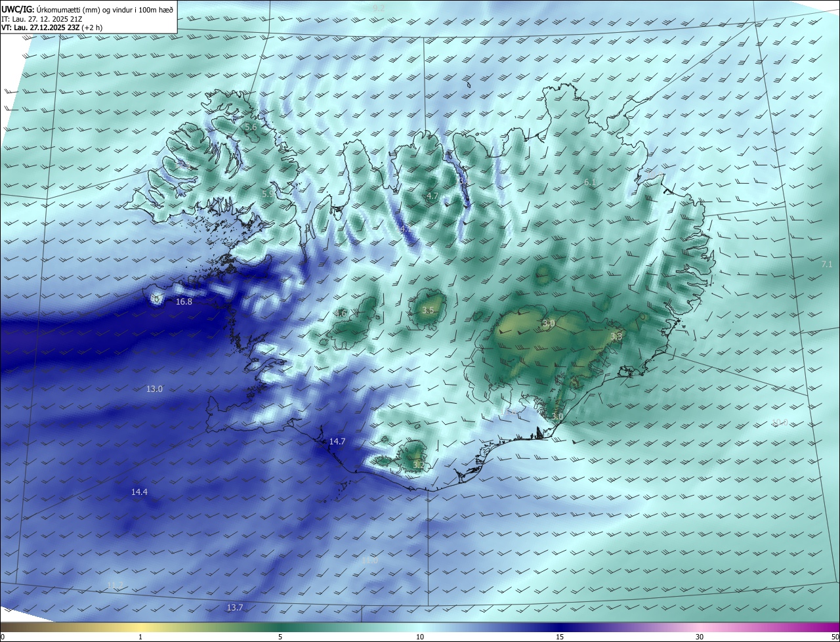Click the 4.7 value in north Iceland

click(x=432, y=196)
